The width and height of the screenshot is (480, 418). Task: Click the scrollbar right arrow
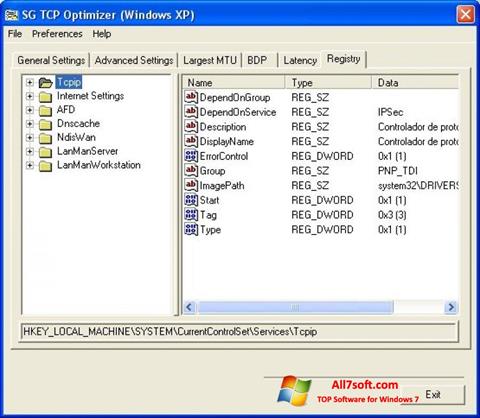[x=451, y=307]
